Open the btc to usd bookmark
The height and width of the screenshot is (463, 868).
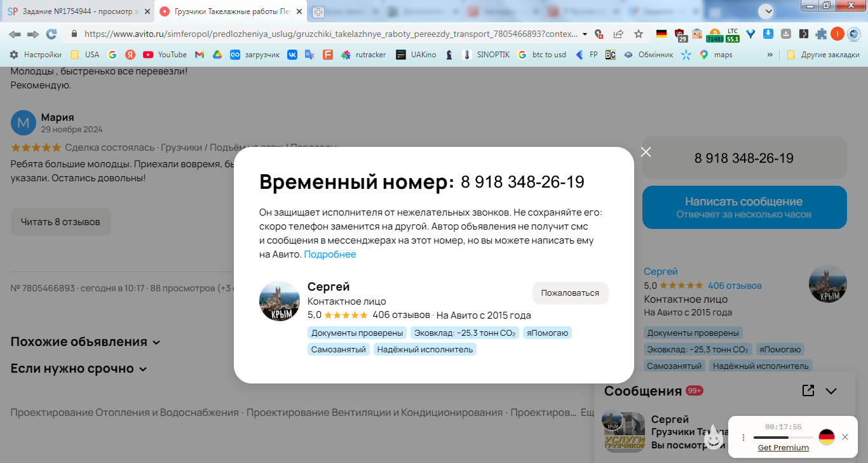coord(542,55)
